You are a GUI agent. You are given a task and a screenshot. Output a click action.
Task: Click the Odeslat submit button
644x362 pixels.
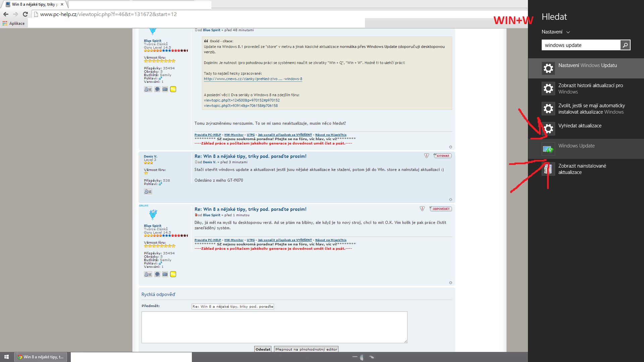coord(263,349)
